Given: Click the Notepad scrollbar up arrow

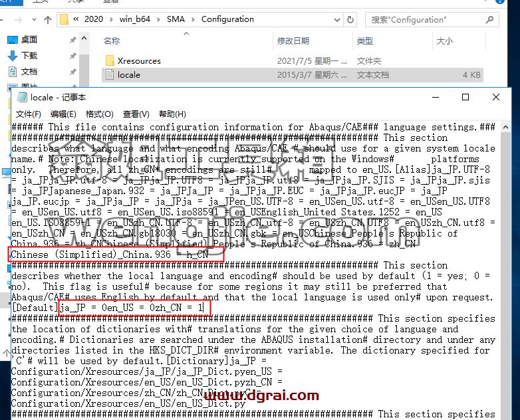Looking at the screenshot, I should [x=505, y=127].
